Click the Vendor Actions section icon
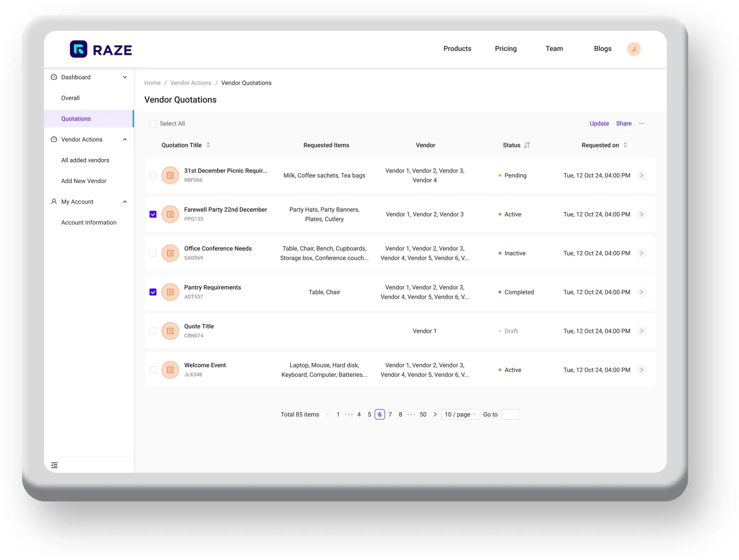This screenshot has width=739, height=560. 54,139
